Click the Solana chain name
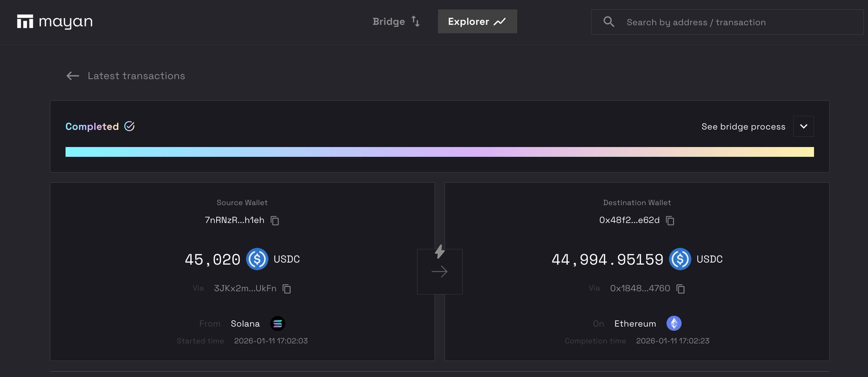Viewport: 868px width, 377px height. click(x=245, y=324)
